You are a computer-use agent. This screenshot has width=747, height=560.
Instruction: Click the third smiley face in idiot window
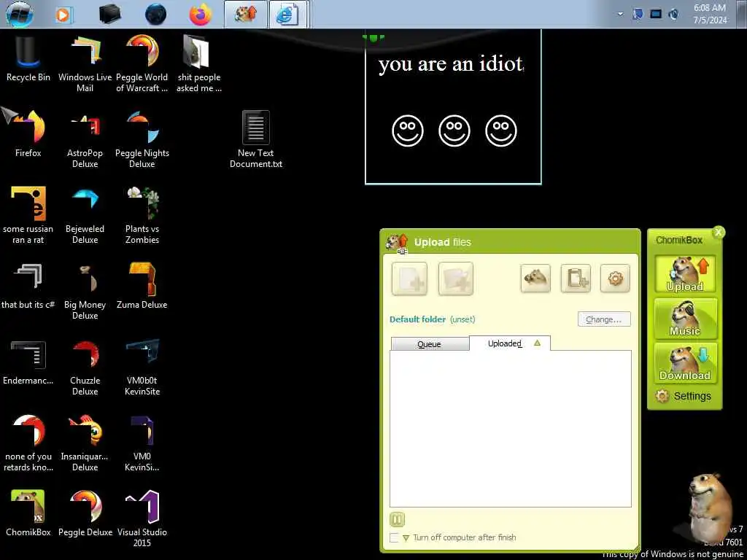(501, 131)
